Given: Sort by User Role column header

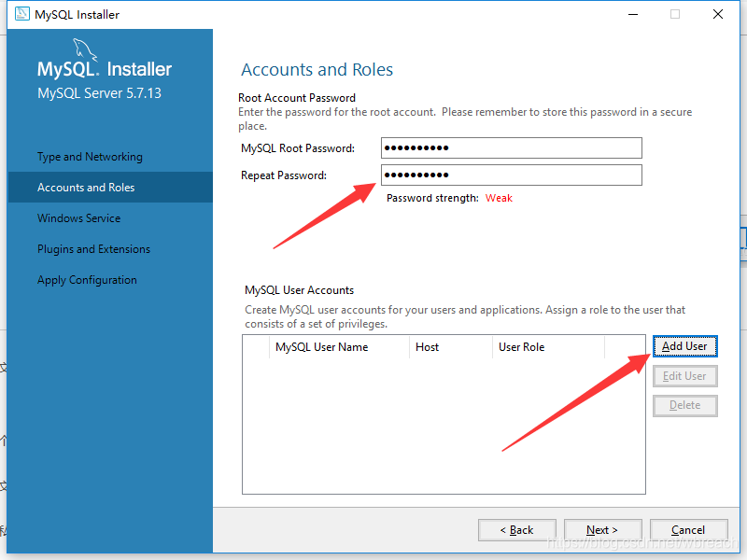Looking at the screenshot, I should [548, 347].
